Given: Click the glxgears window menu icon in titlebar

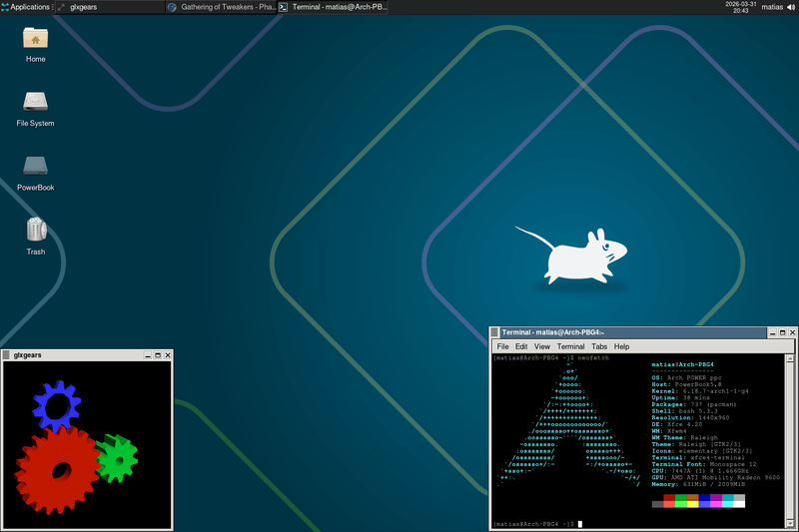Looking at the screenshot, I should [6, 355].
